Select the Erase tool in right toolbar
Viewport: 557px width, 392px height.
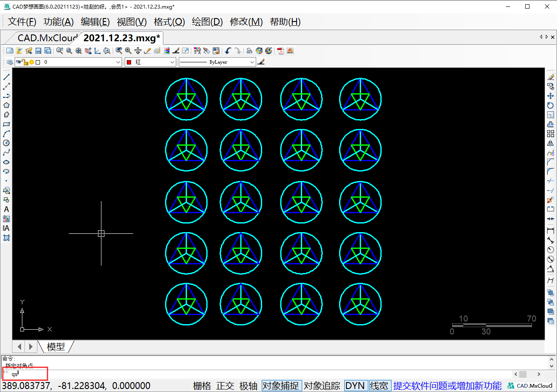pyautogui.click(x=551, y=77)
